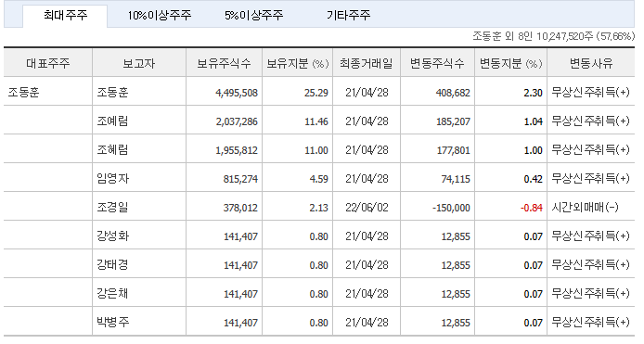Click the share count 2,037,286
Image resolution: width=644 pixels, height=344 pixels.
237,121
